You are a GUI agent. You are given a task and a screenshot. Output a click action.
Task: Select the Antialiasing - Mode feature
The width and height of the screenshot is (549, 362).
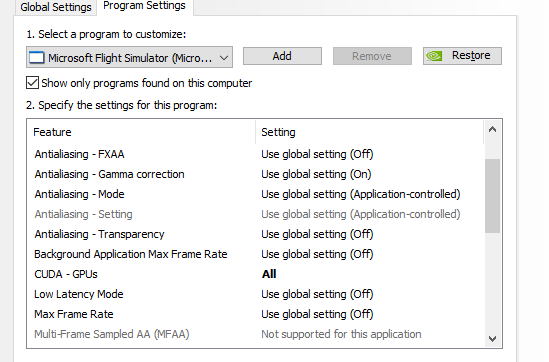coord(79,194)
